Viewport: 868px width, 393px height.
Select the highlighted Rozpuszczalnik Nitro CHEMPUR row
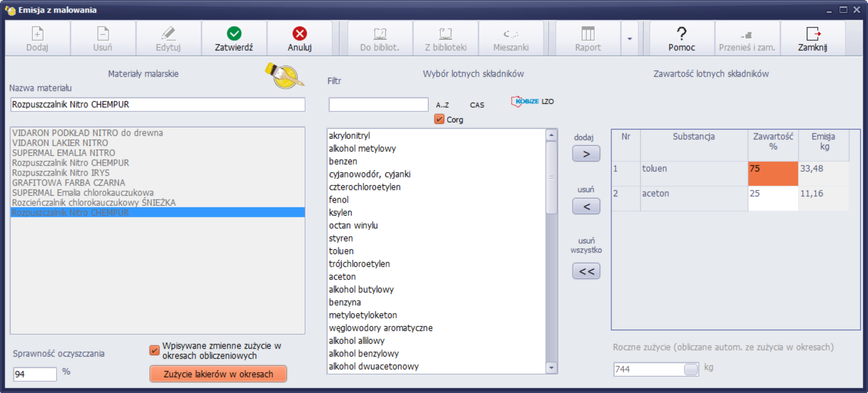(x=158, y=213)
